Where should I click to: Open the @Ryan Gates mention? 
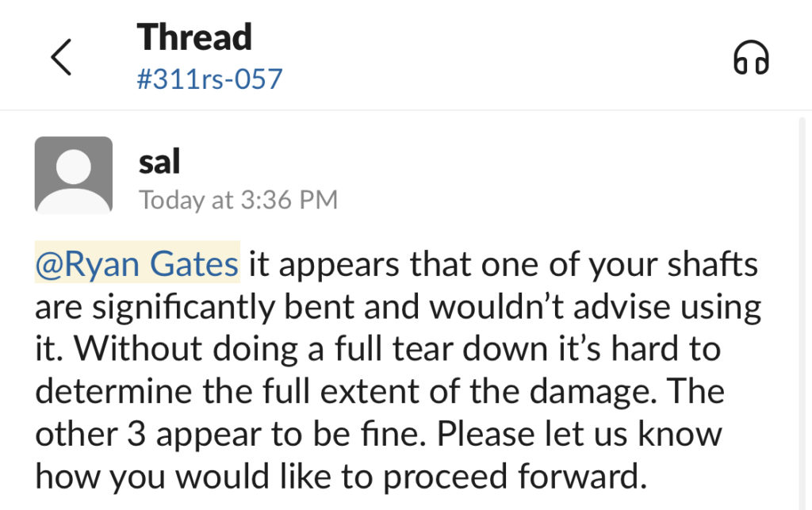pos(137,263)
